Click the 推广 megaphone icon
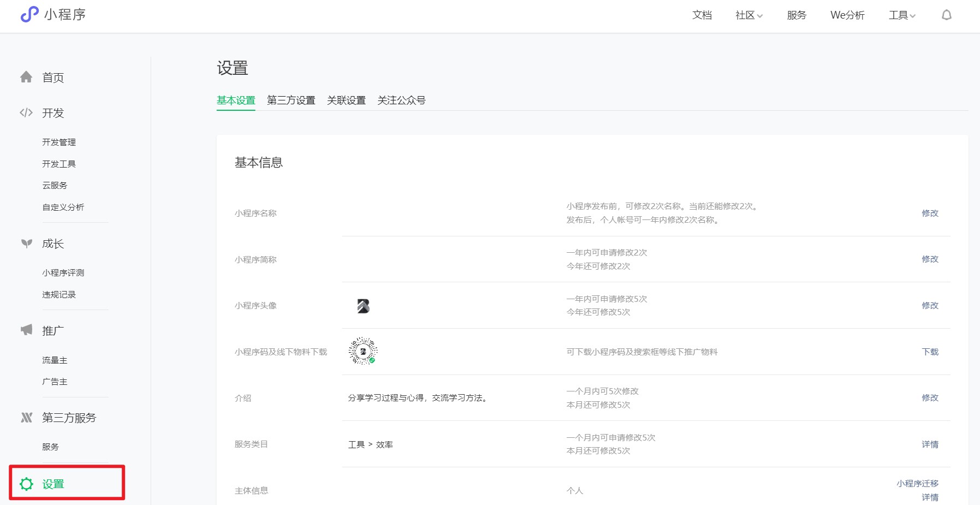980x505 pixels. (x=26, y=330)
